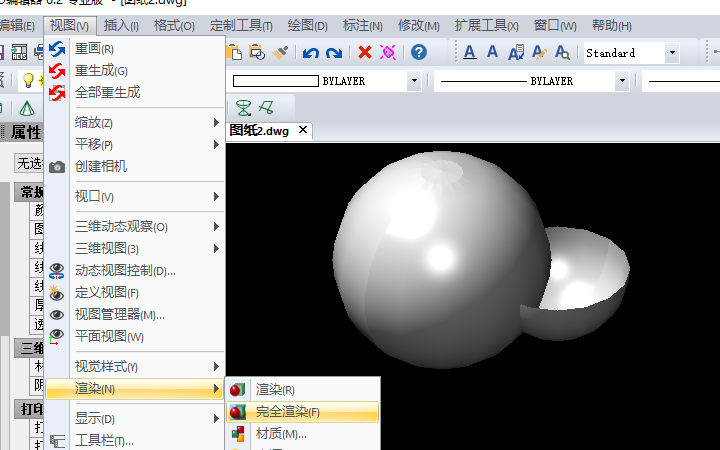The height and width of the screenshot is (450, 720).
Task: Choose 重生成(G) in the View menu
Action: click(135, 71)
